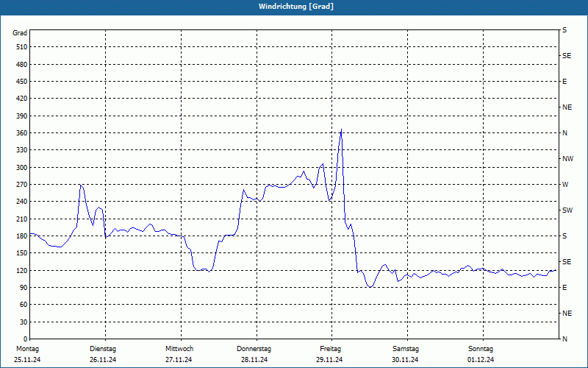Click the 270 degree axis label
588x368 pixels.
22,185
